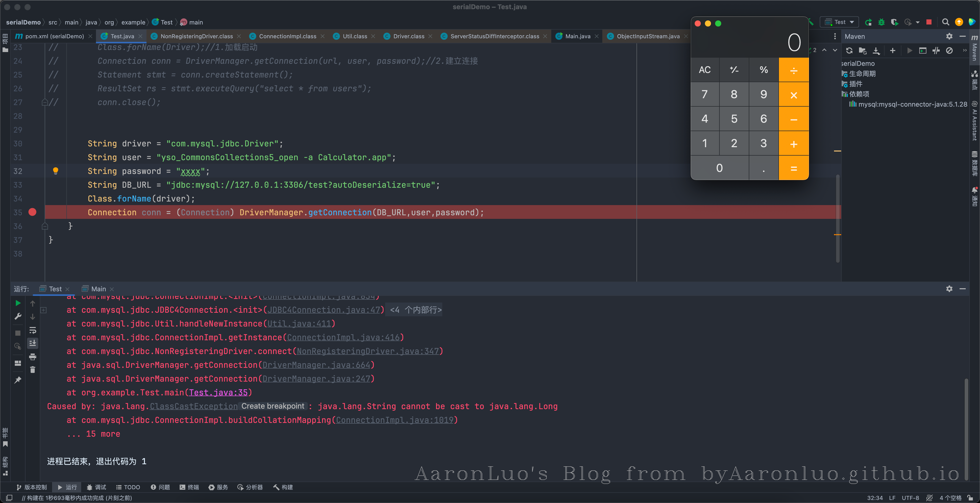Run with Coverage shield icon
Screen dimensions: 980x503
coord(895,22)
